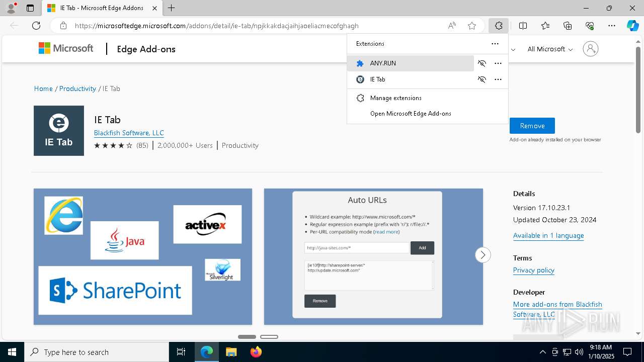
Task: Open the browser profile icon
Action: click(11, 8)
